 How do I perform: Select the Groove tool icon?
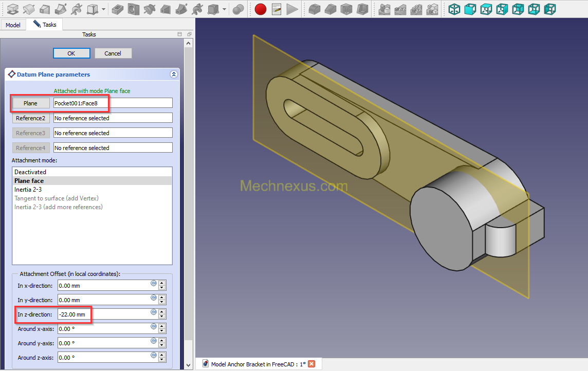point(150,9)
